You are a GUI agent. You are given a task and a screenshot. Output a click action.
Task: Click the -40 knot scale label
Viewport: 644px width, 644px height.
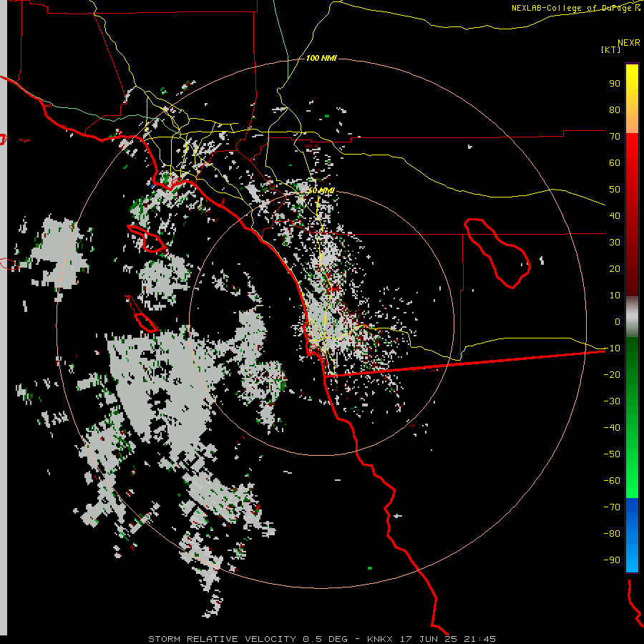click(x=612, y=428)
